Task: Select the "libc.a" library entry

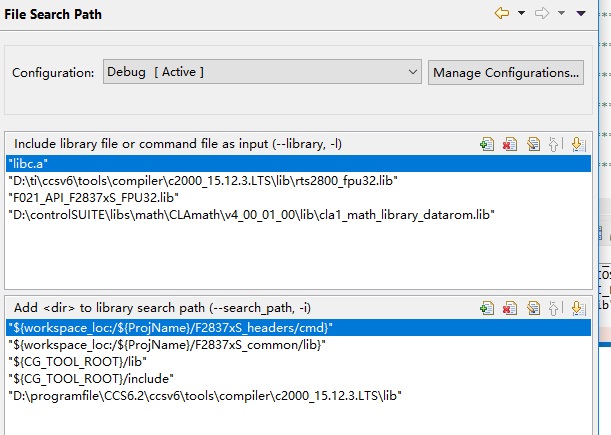Action: pyautogui.click(x=28, y=163)
